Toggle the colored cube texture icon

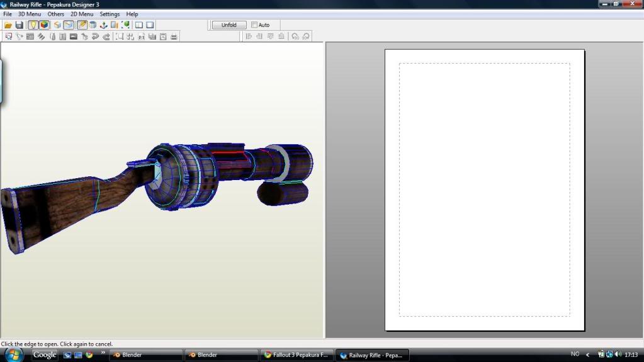[44, 25]
